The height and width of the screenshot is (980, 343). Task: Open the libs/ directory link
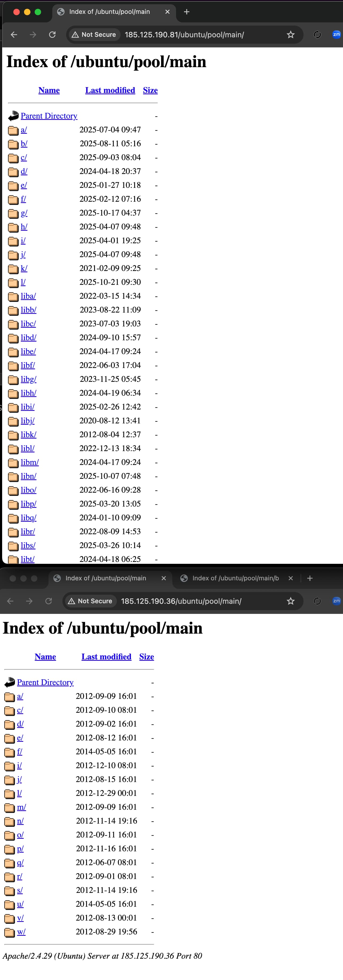[x=28, y=545]
